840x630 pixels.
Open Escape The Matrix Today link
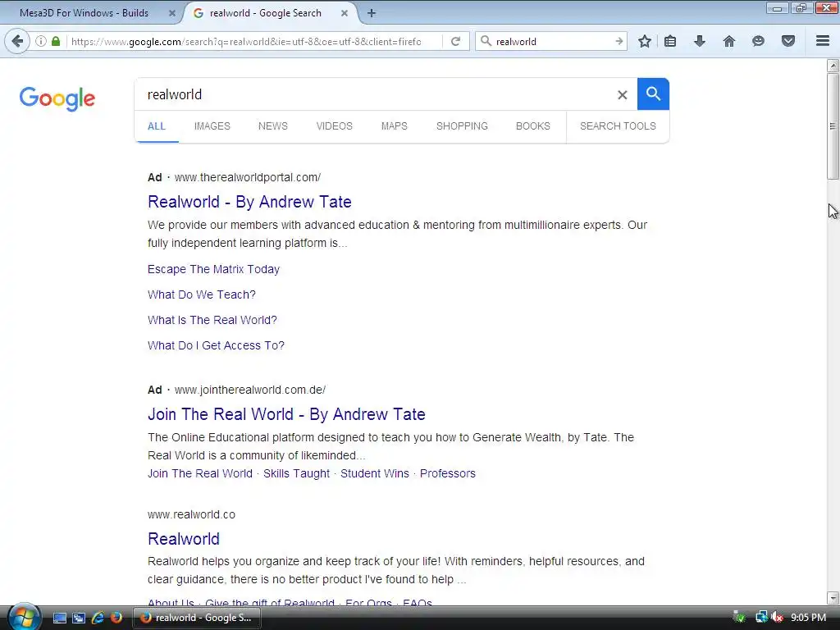click(x=214, y=269)
